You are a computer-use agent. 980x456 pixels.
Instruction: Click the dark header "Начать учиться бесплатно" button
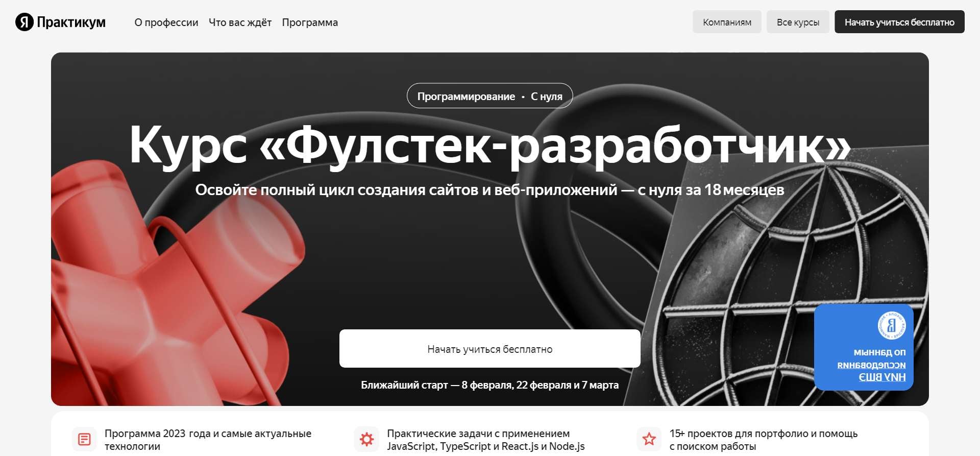click(x=899, y=22)
